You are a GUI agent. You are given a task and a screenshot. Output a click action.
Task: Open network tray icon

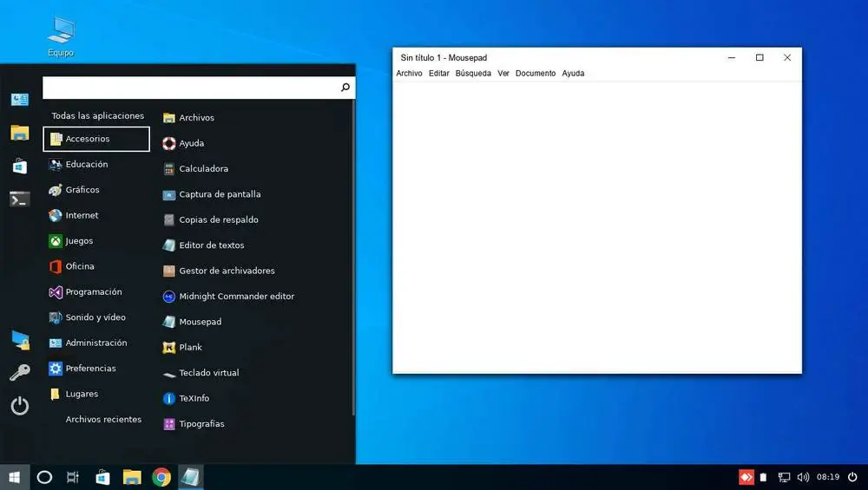[784, 477]
